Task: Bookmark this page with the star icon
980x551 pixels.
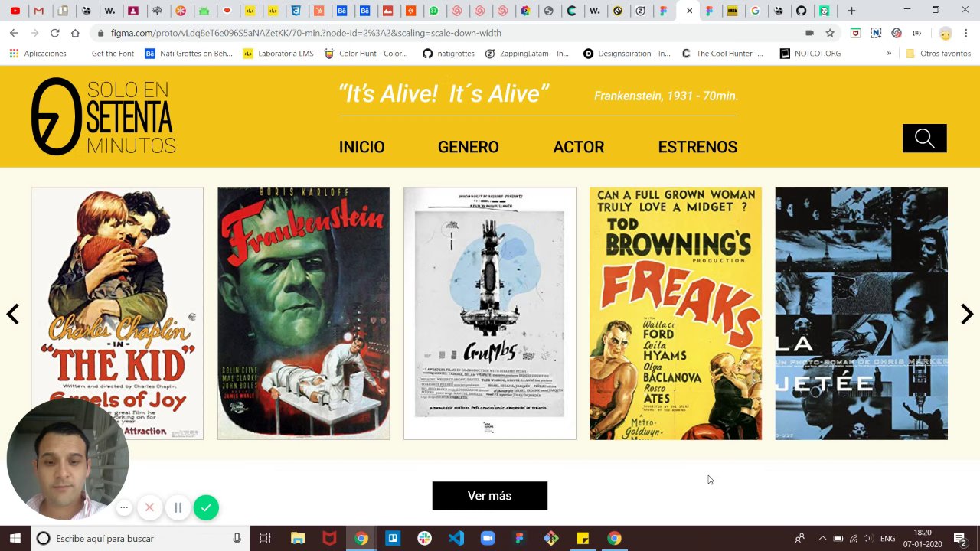Action: tap(830, 33)
